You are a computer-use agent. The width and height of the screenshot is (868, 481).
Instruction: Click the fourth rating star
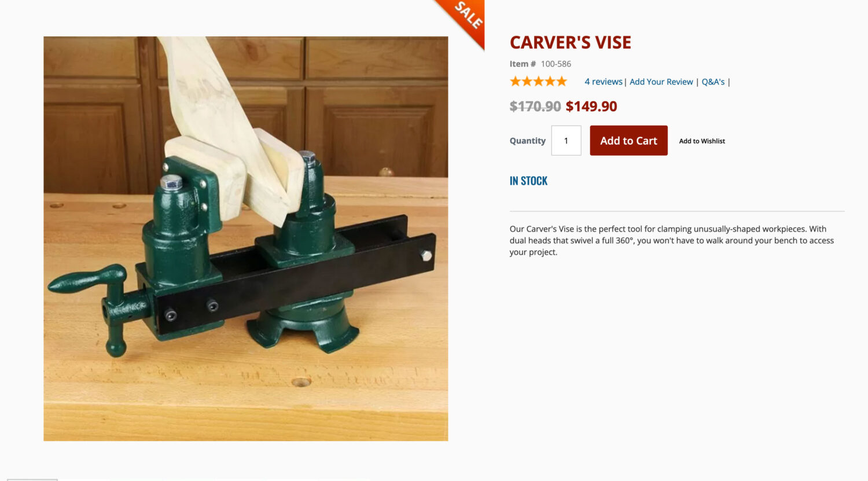point(550,82)
